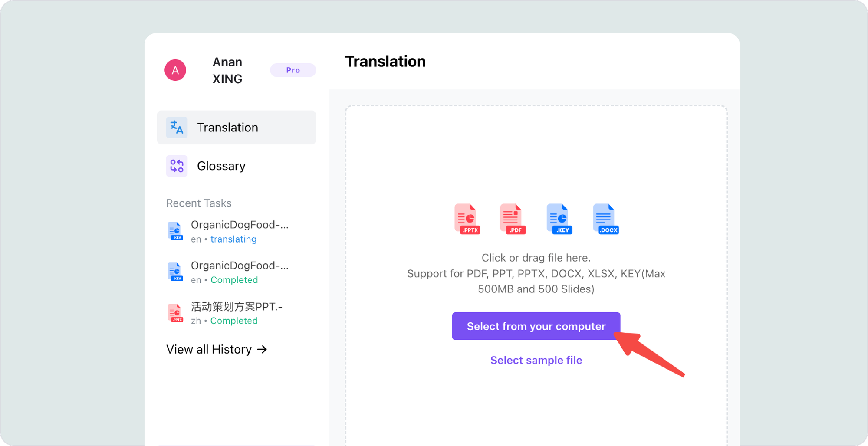Click the Glossary swap icon in sidebar
This screenshot has width=868, height=446.
(x=177, y=166)
